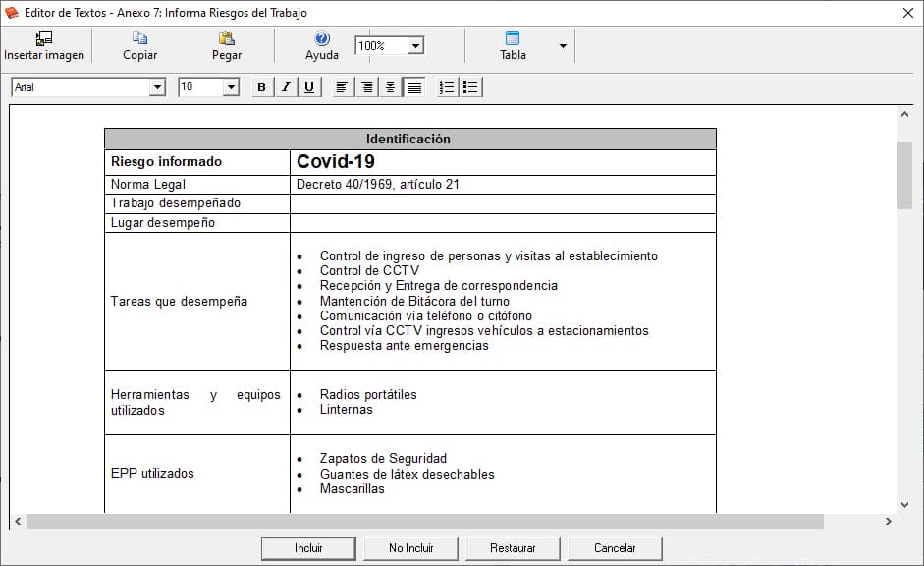Image resolution: width=924 pixels, height=566 pixels.
Task: Click 'Comunicación vía teléfono o citófono' line
Action: tap(425, 316)
